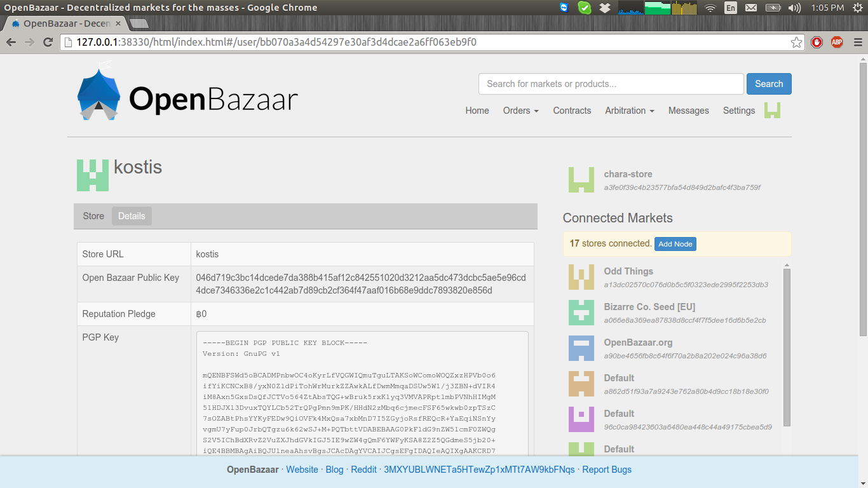Open the Wi-Fi network indicator

click(x=710, y=8)
